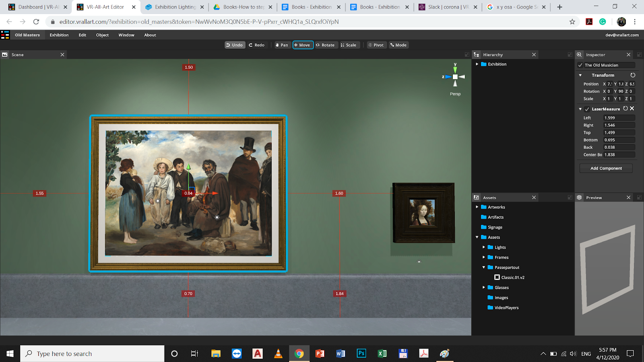Click the green Y axis cone on the view gizmo
The width and height of the screenshot is (644, 362).
coord(455,70)
